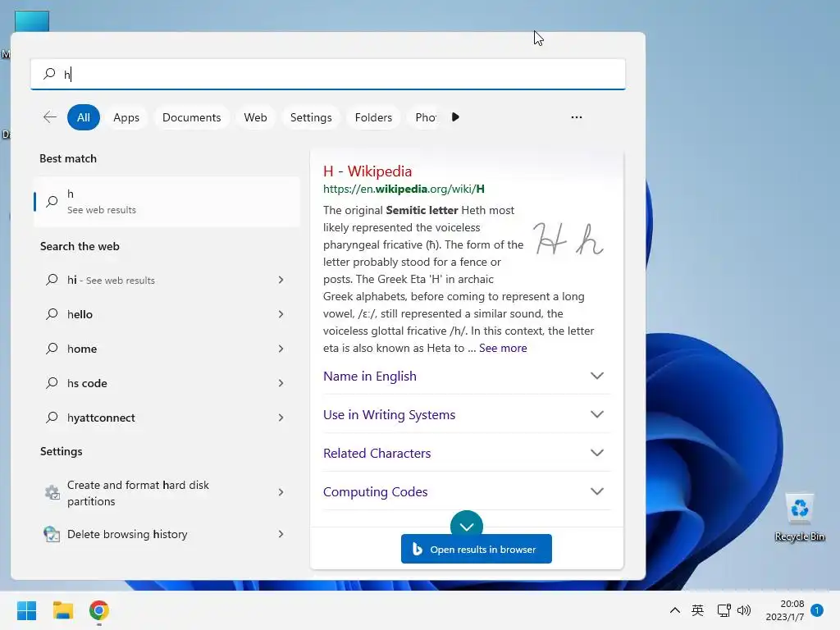Click inside the search text field
The height and width of the screenshot is (630, 840).
328,74
